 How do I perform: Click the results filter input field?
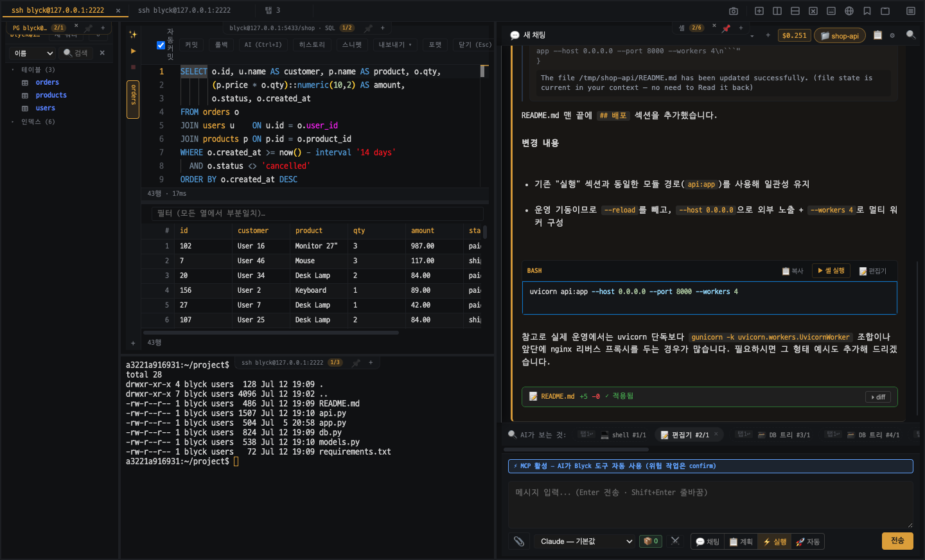tap(317, 213)
